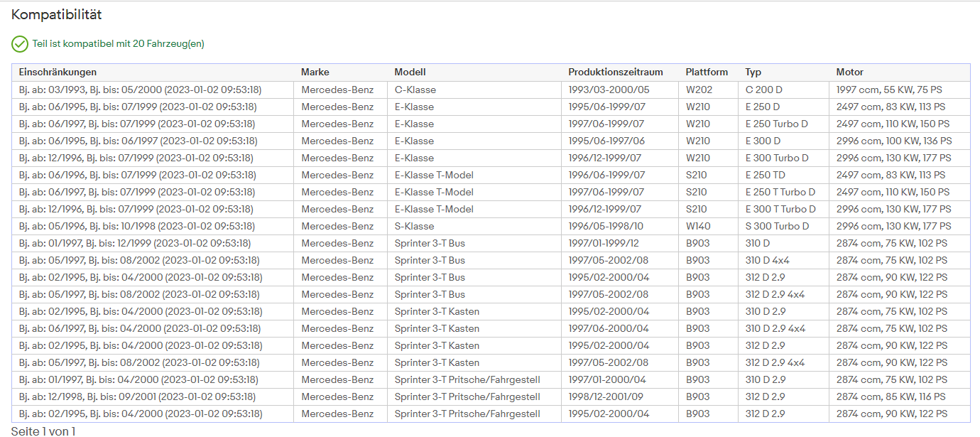Click the 'Seite 1 von 1' page indicator

pyautogui.click(x=43, y=431)
